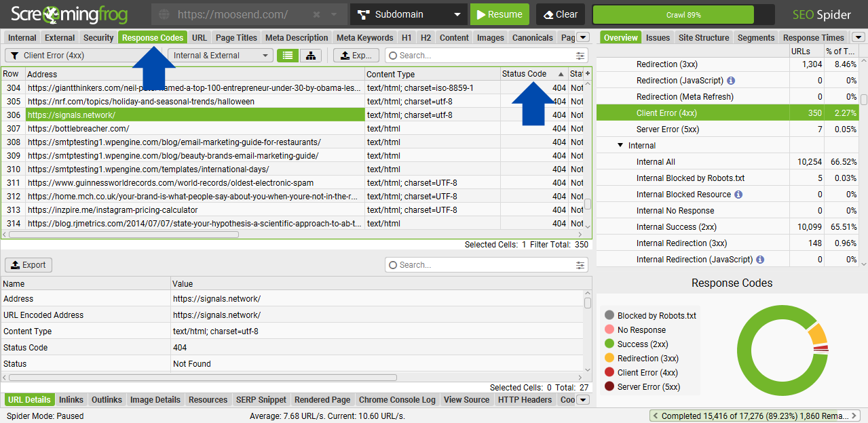Open upper search filter options icon

point(580,56)
